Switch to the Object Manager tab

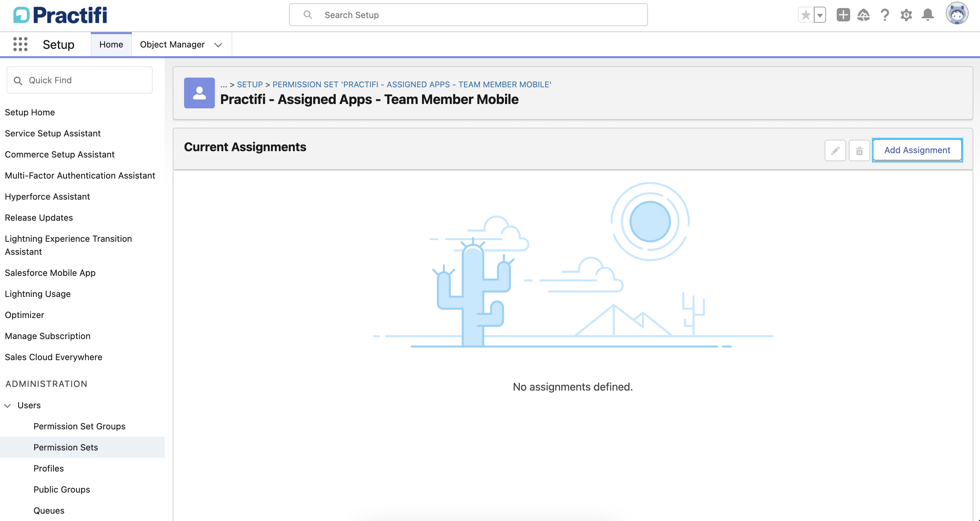pos(172,44)
